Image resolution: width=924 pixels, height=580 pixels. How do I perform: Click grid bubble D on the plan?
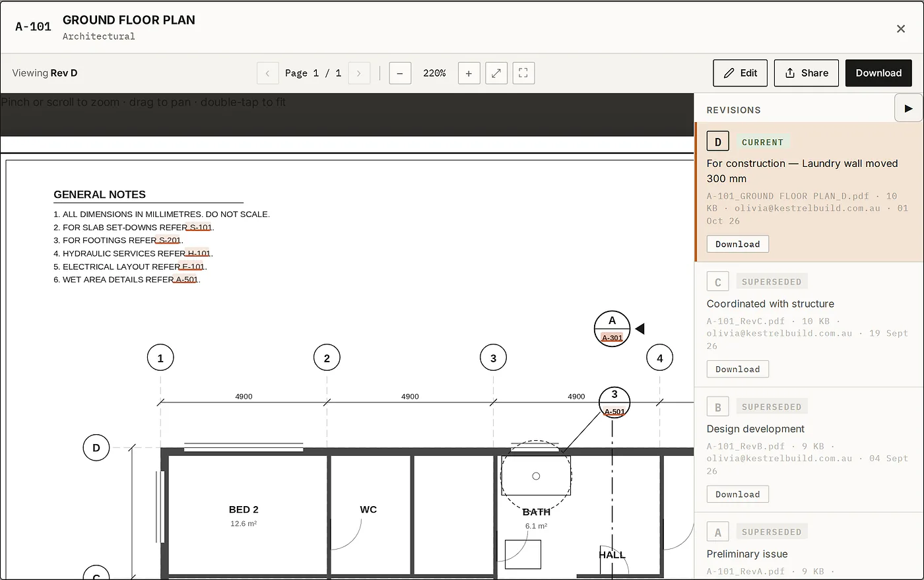[96, 448]
